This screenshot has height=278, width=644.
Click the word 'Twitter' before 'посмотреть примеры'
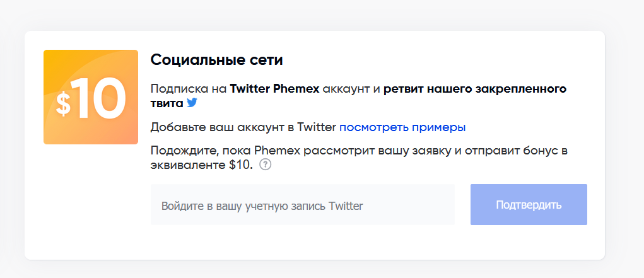point(317,127)
